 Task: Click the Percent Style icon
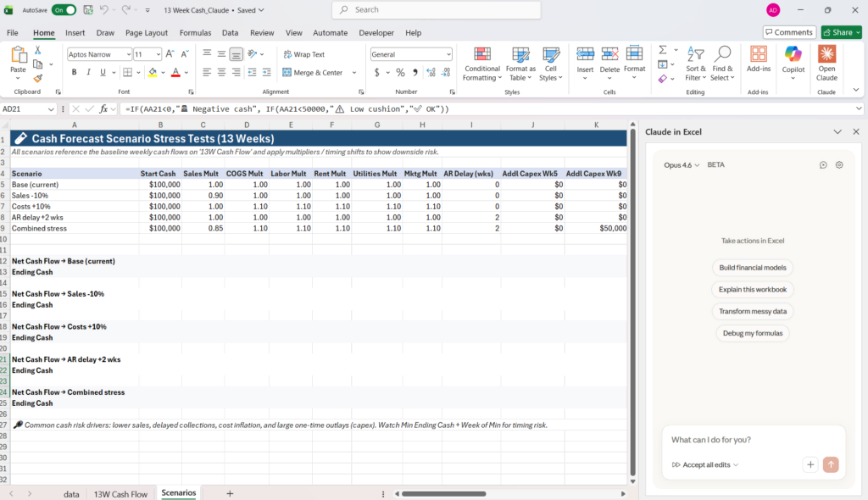pyautogui.click(x=400, y=73)
